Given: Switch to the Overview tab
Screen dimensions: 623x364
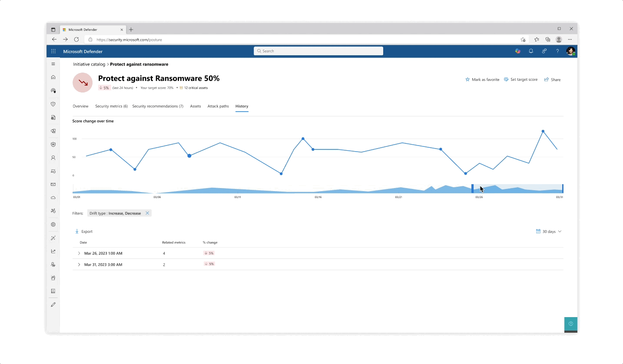Looking at the screenshot, I should click(80, 106).
